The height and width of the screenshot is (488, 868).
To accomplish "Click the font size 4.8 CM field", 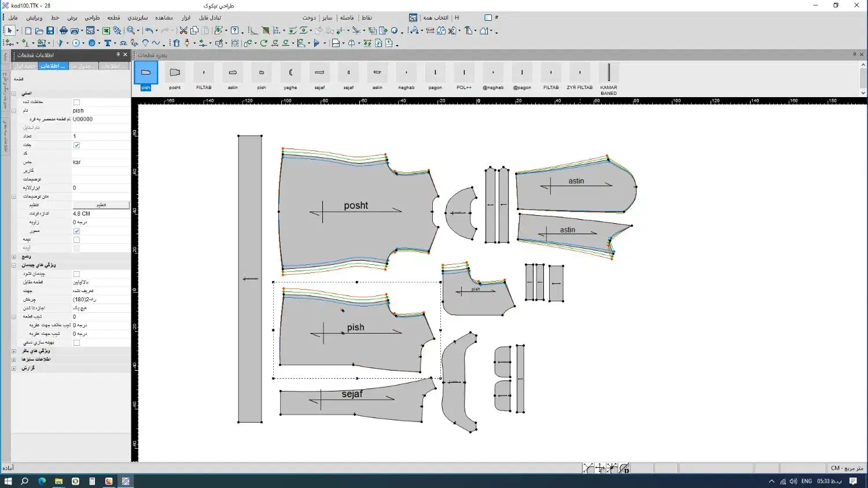I will (x=101, y=214).
